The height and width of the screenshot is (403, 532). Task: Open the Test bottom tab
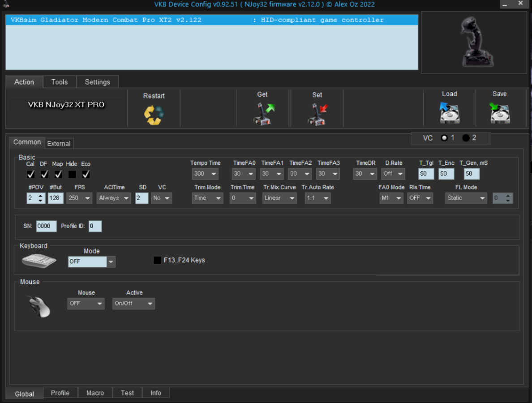click(127, 393)
